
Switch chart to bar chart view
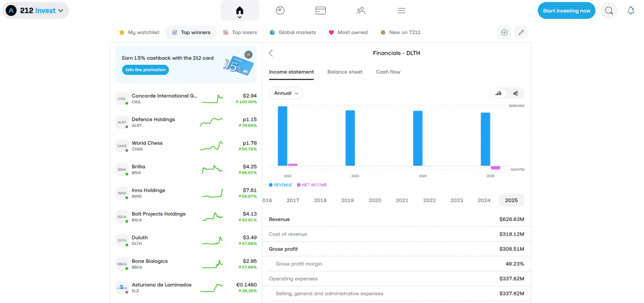click(499, 93)
